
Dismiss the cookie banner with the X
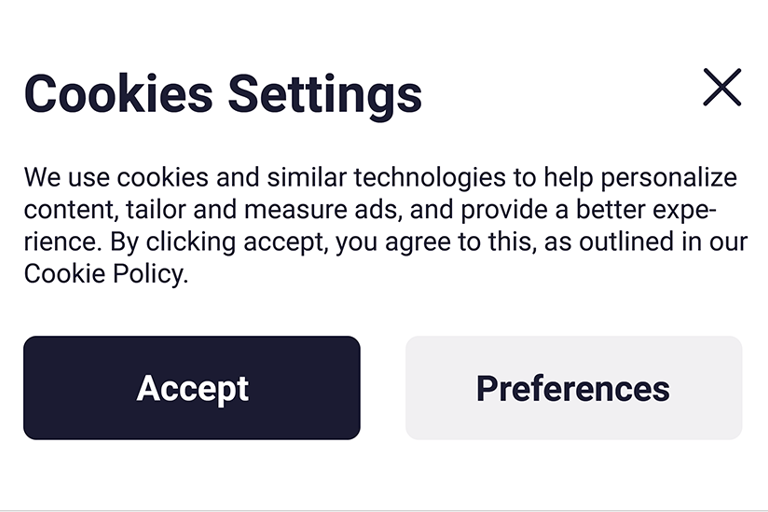point(722,88)
